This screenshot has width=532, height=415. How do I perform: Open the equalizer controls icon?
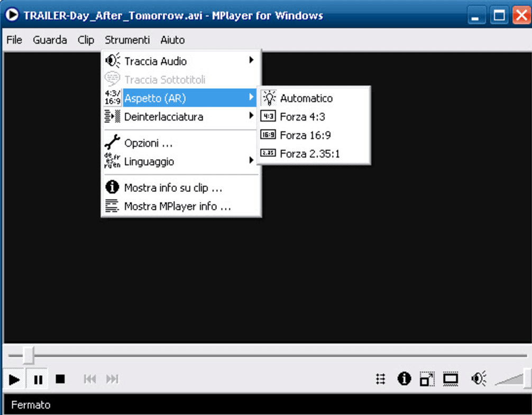380,379
